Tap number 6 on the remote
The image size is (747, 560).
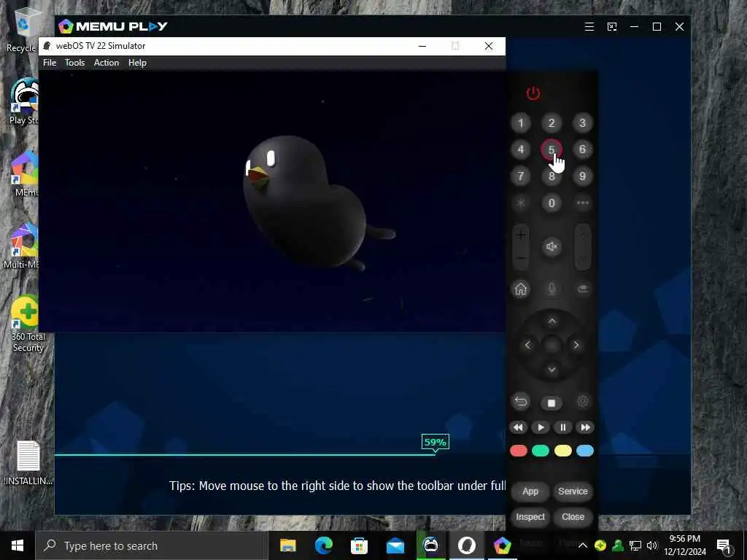[582, 149]
